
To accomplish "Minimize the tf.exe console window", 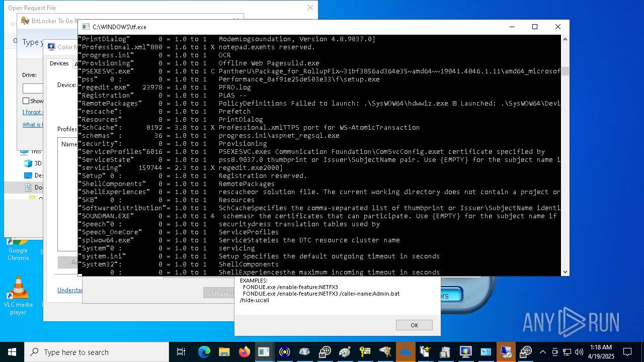I will [512, 27].
